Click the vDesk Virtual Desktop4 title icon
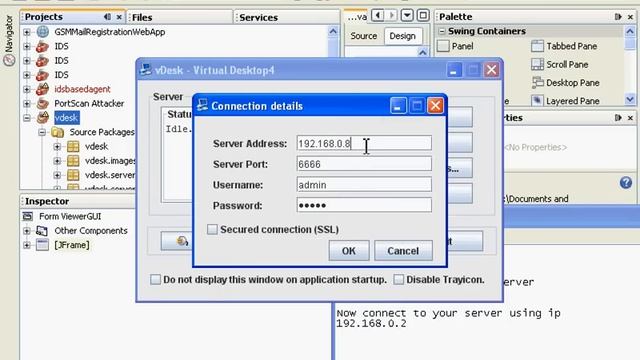640x360 pixels. [146, 70]
